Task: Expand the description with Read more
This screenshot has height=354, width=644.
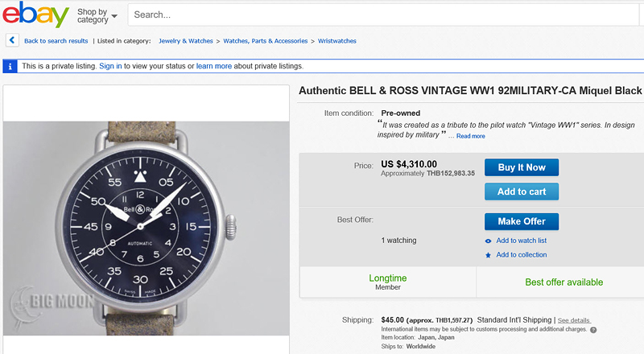Action: (470, 136)
